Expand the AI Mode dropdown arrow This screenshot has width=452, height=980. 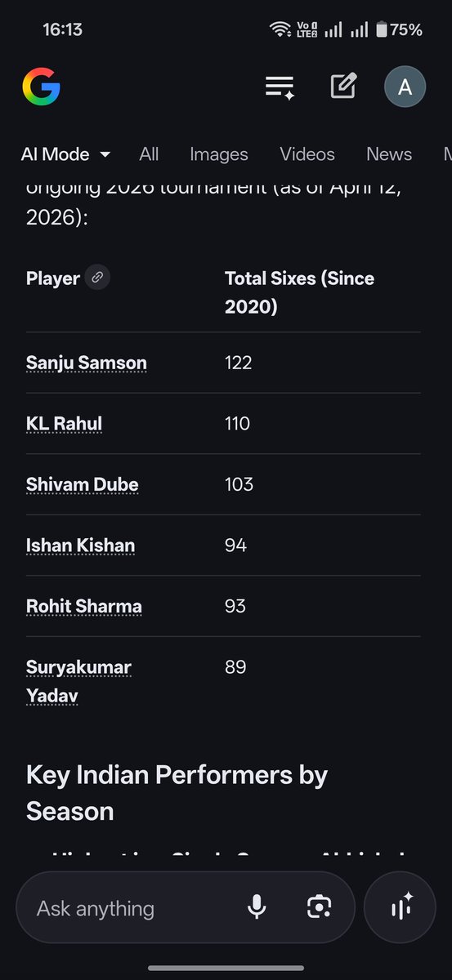pyautogui.click(x=105, y=154)
